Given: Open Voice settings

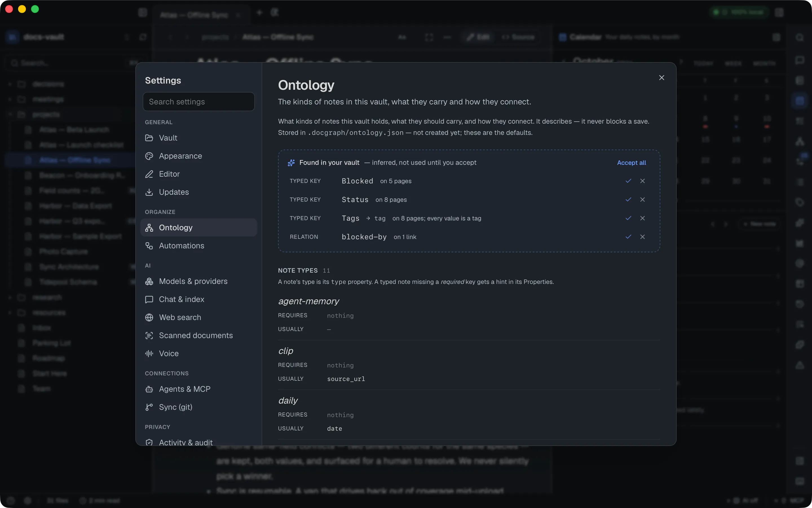Looking at the screenshot, I should tap(199, 353).
